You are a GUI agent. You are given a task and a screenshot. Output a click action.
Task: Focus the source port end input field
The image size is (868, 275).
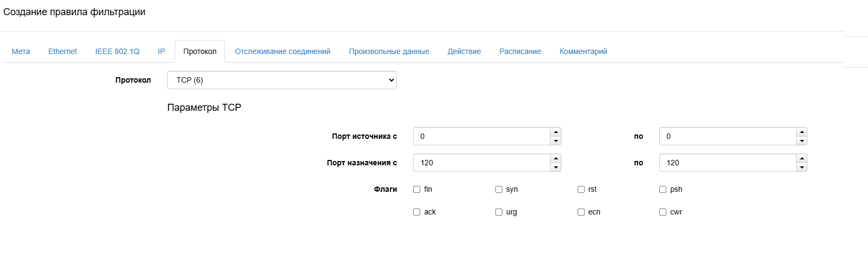[727, 136]
